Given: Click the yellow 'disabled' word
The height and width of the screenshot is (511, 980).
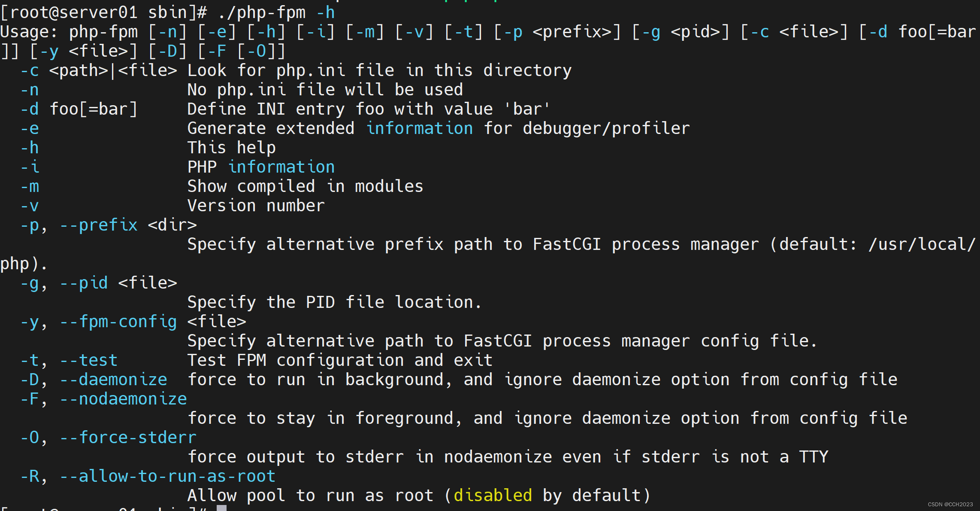Looking at the screenshot, I should coord(493,496).
